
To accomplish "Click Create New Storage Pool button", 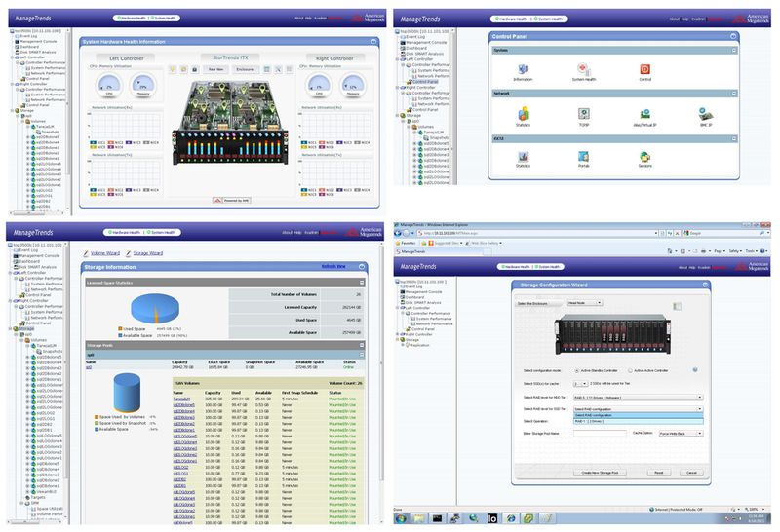I will pos(600,473).
